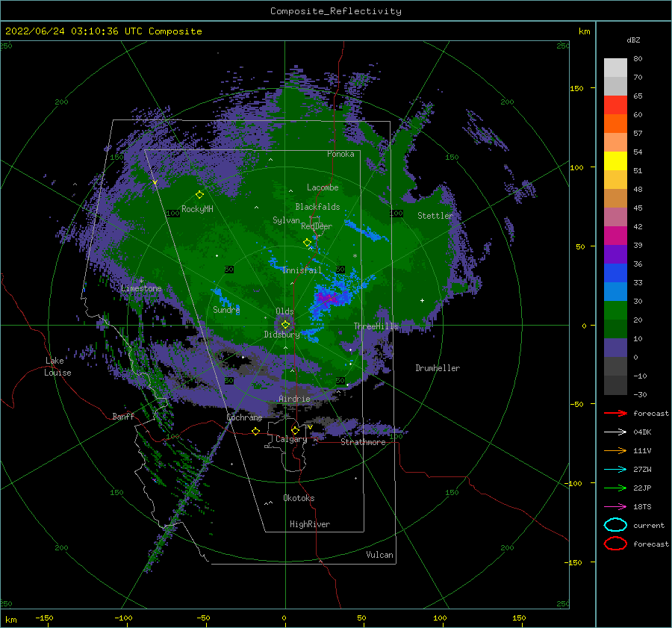Select the top light gray 70-80 dBZ swatch

click(x=615, y=67)
